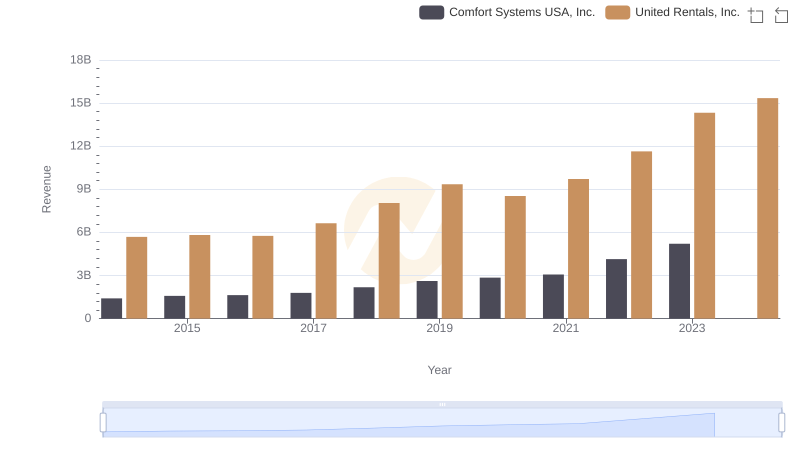
Task: Click the 6B y-axis label
Action: pos(84,232)
